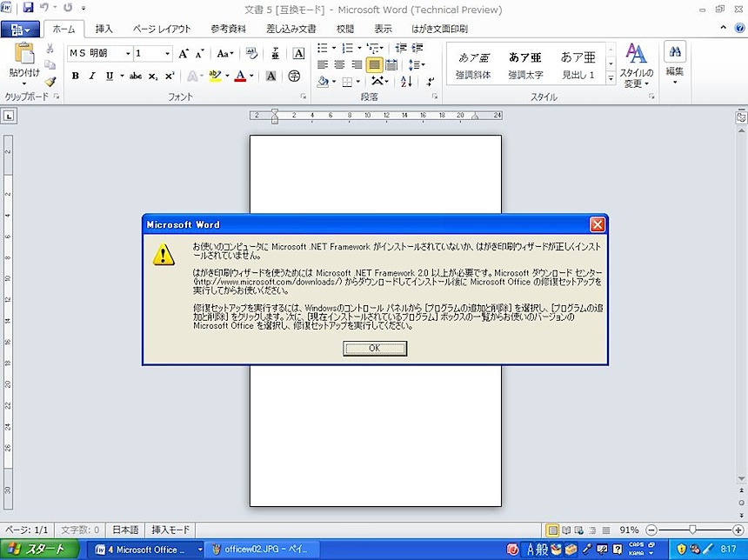748x560 pixels.
Task: Toggle the 挿入モード insert mode indicator
Action: click(170, 530)
